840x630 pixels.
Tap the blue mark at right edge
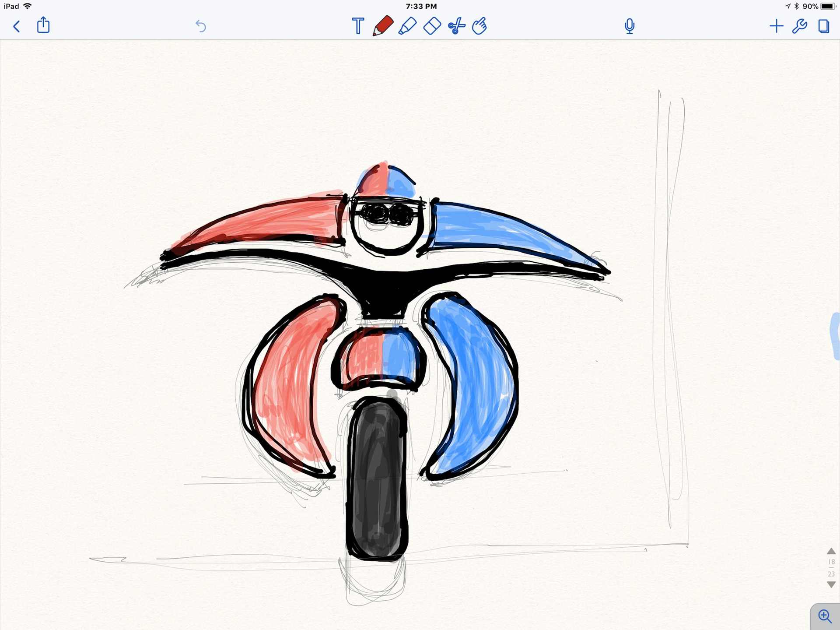pyautogui.click(x=835, y=336)
